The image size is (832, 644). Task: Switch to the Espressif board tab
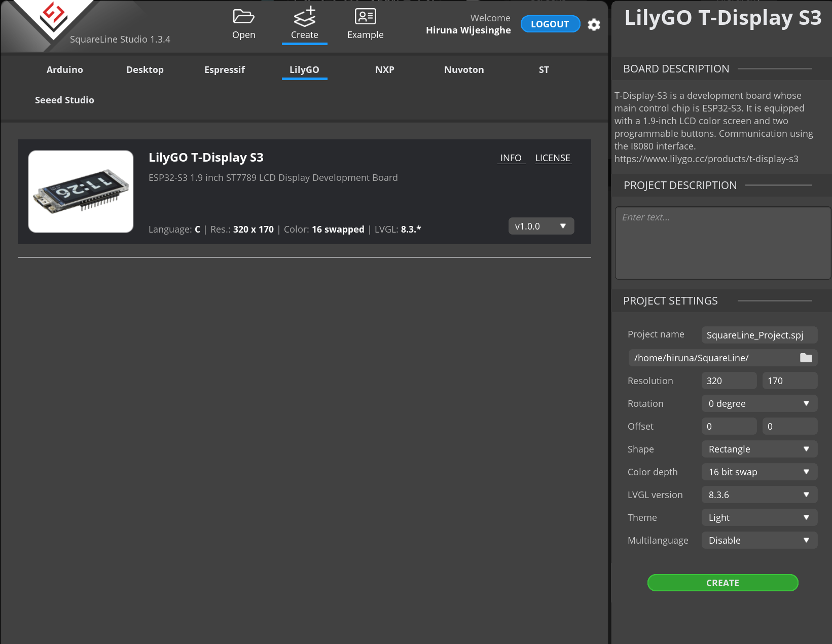225,70
